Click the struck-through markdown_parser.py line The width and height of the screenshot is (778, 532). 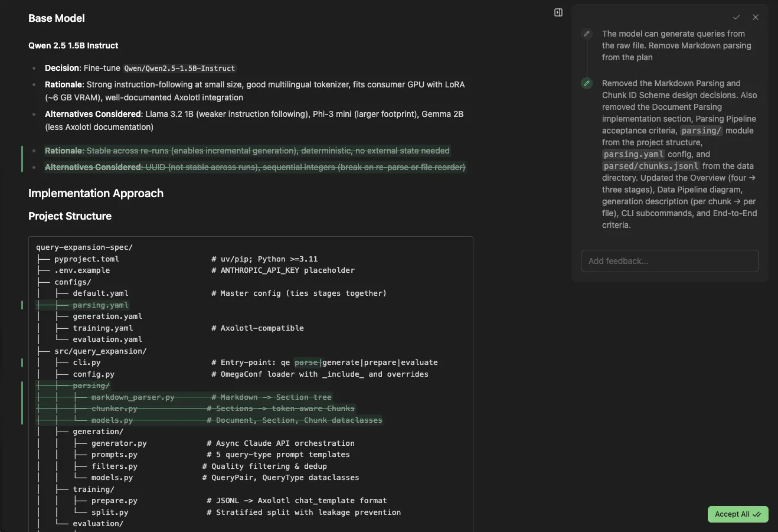(132, 397)
